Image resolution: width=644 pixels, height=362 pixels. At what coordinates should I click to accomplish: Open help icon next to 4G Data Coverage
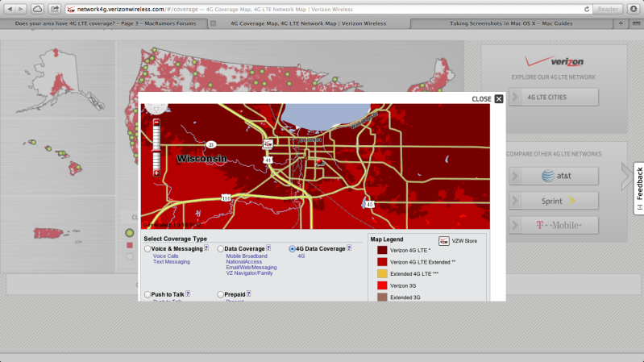pos(349,248)
